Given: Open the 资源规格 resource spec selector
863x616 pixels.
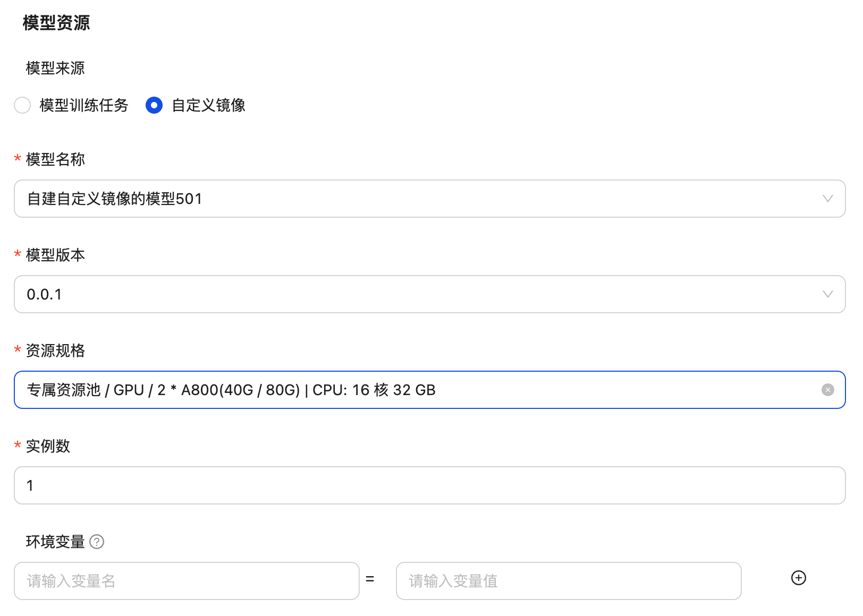Looking at the screenshot, I should coord(414,390).
